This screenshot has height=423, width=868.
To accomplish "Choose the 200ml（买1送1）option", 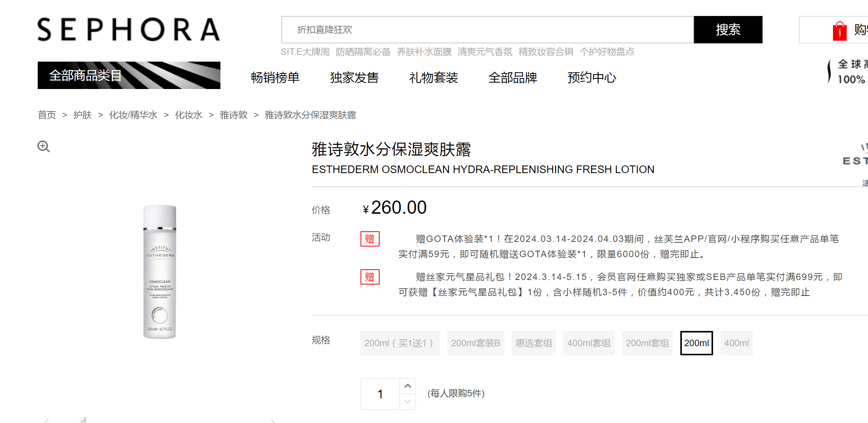I will (400, 343).
